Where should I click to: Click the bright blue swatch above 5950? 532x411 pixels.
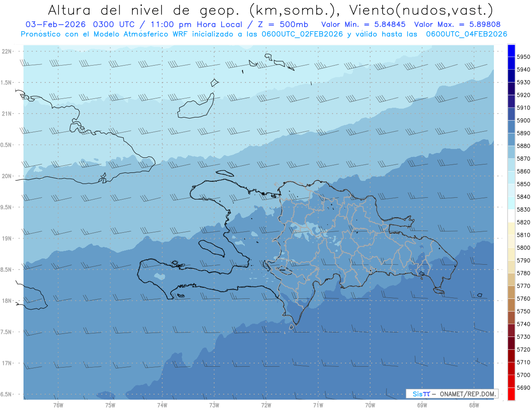[511, 51]
